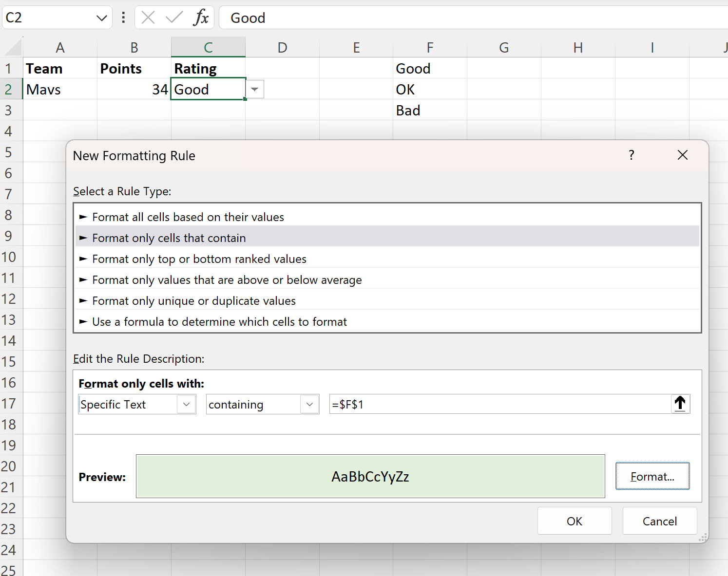Open dialog help via the question mark icon
The height and width of the screenshot is (576, 728).
click(632, 155)
